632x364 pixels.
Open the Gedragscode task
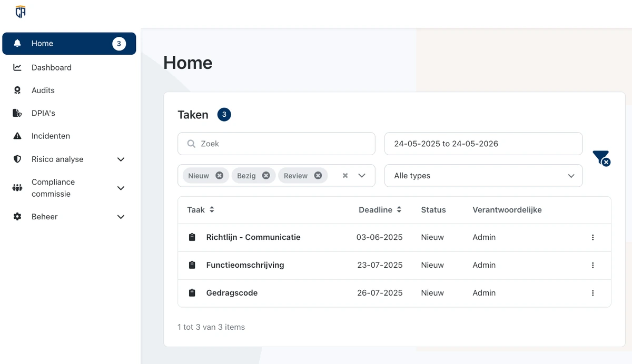(x=232, y=293)
